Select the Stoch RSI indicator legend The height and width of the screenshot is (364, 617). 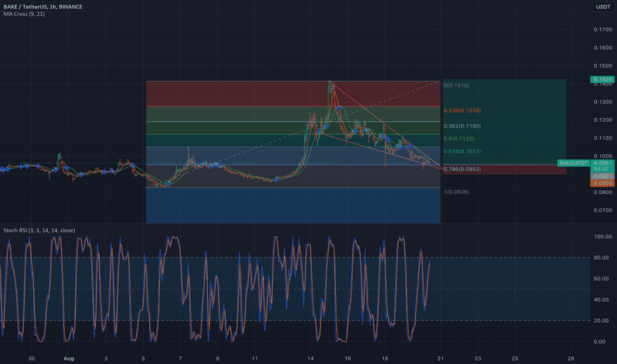[39, 230]
